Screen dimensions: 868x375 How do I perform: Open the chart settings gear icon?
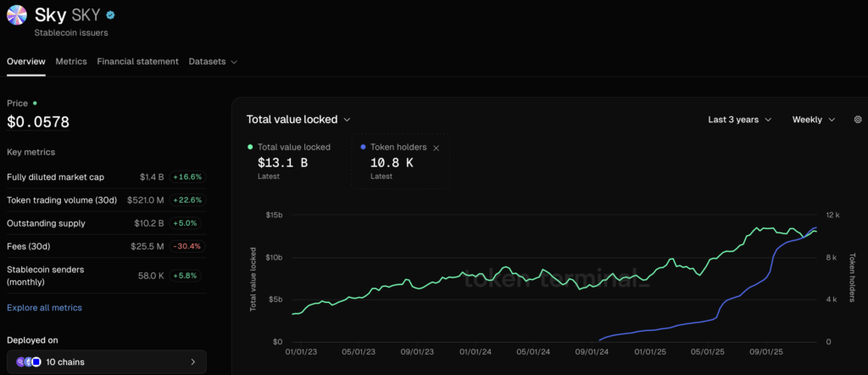tap(857, 120)
